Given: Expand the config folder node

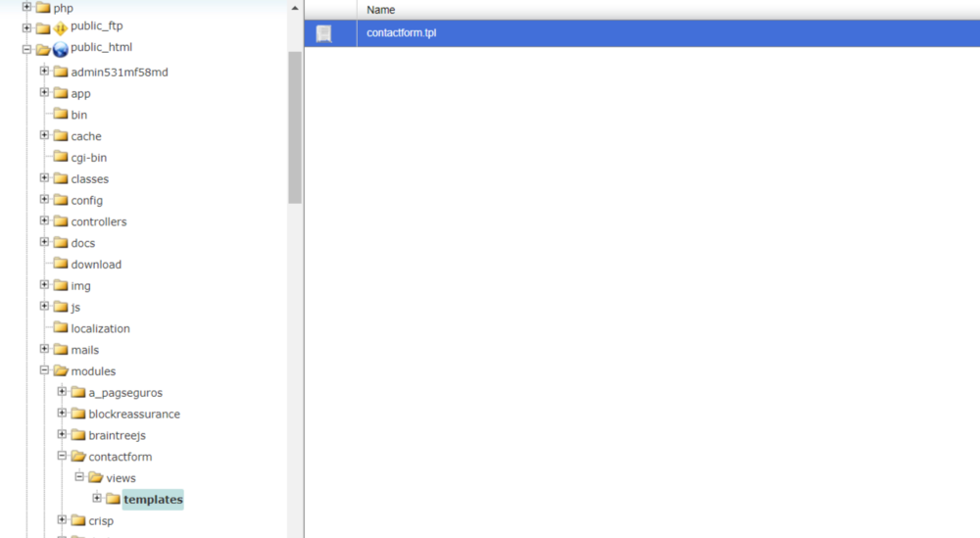Looking at the screenshot, I should click(44, 199).
